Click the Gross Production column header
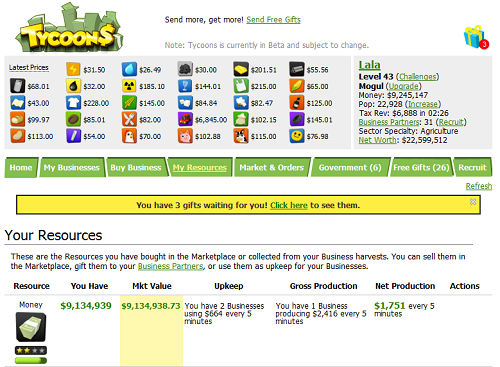Image resolution: width=500 pixels, height=367 pixels. tap(323, 286)
